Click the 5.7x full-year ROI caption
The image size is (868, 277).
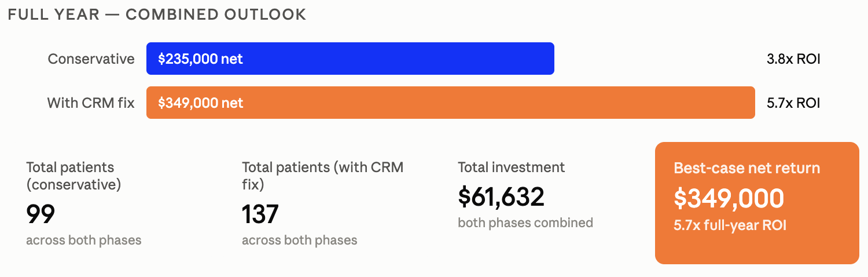tap(730, 225)
